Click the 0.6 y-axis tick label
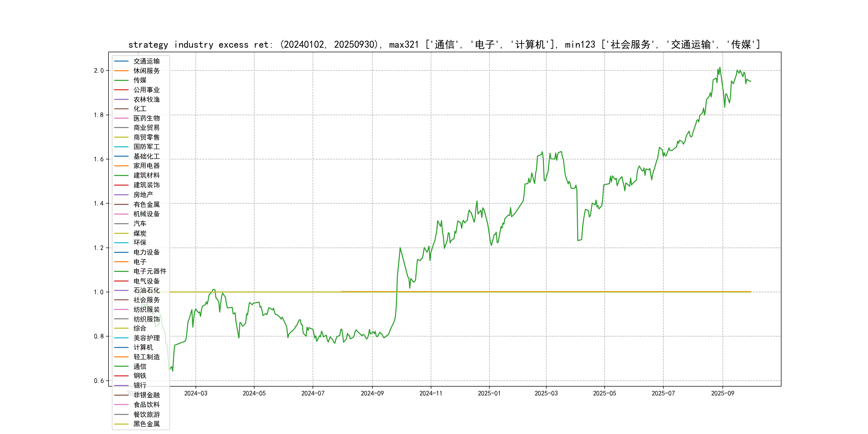The image size is (868, 434). pyautogui.click(x=99, y=381)
